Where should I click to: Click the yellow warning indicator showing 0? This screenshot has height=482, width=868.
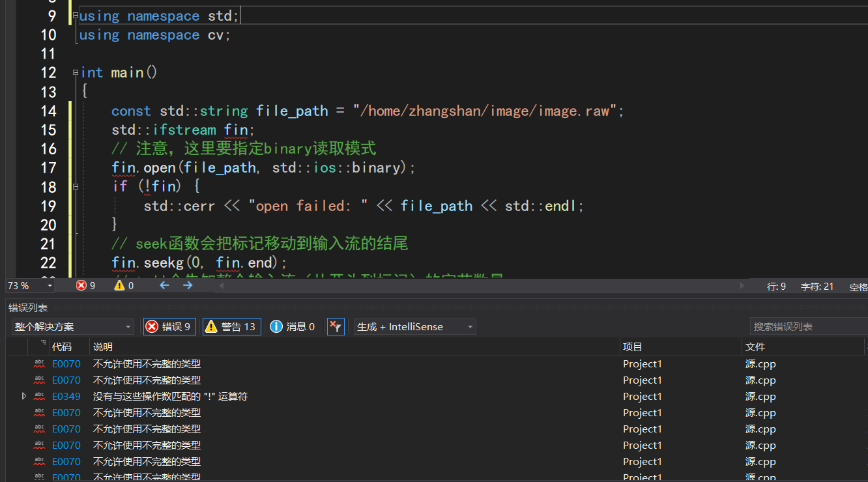pos(124,286)
